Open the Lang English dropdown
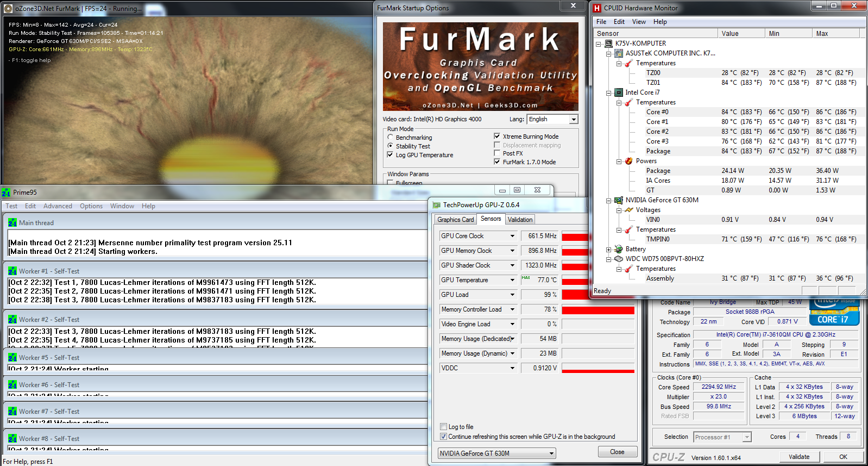This screenshot has width=868, height=466. (x=574, y=119)
